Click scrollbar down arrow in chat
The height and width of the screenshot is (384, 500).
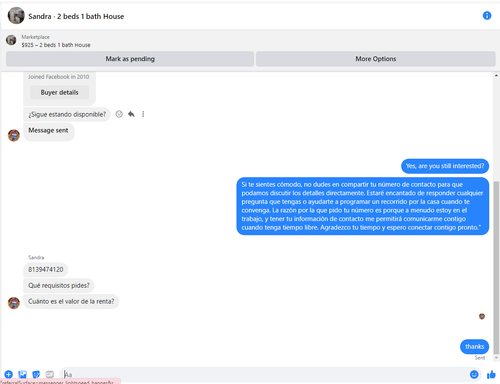(496, 358)
